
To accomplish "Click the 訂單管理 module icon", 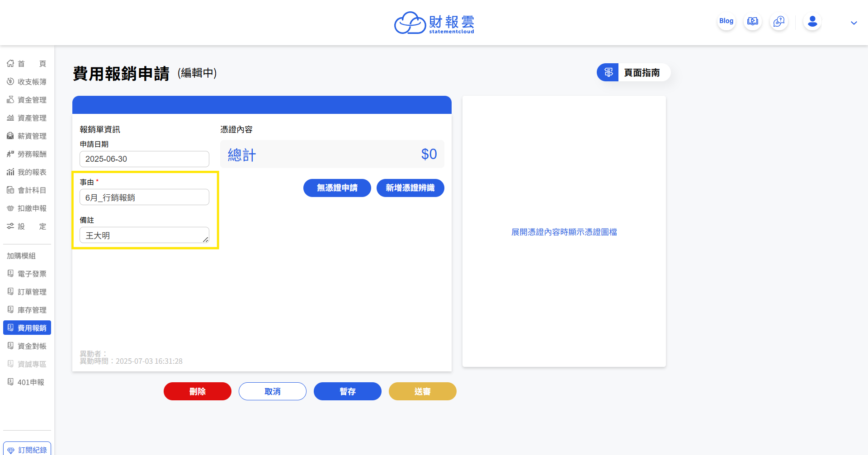I will click(x=10, y=291).
